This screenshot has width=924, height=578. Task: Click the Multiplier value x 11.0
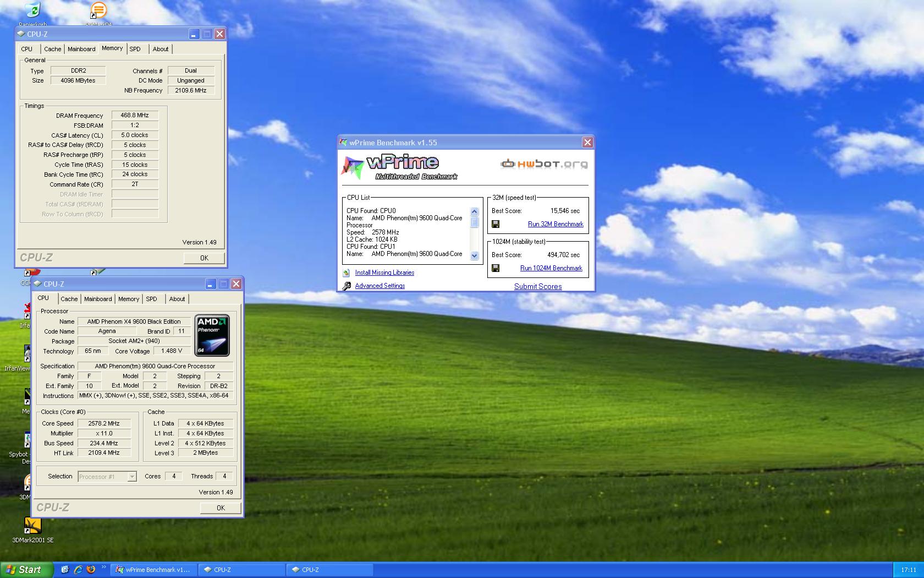point(104,434)
